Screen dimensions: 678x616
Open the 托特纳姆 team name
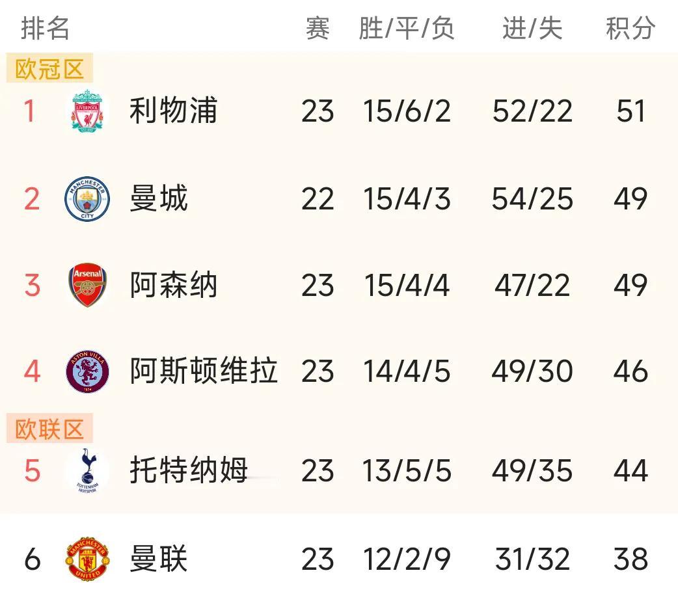pos(189,470)
